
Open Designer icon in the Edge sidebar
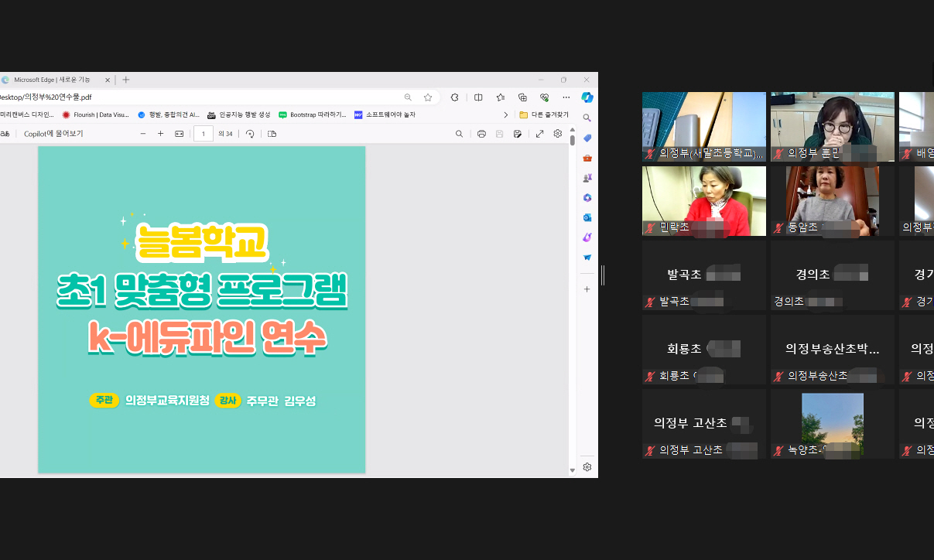pos(587,237)
